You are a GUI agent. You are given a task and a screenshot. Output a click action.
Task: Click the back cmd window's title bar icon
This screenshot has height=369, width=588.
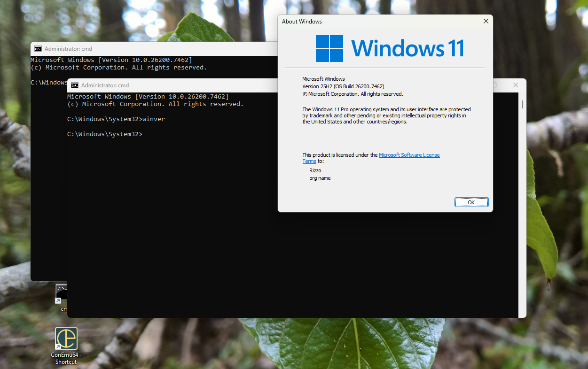38,49
